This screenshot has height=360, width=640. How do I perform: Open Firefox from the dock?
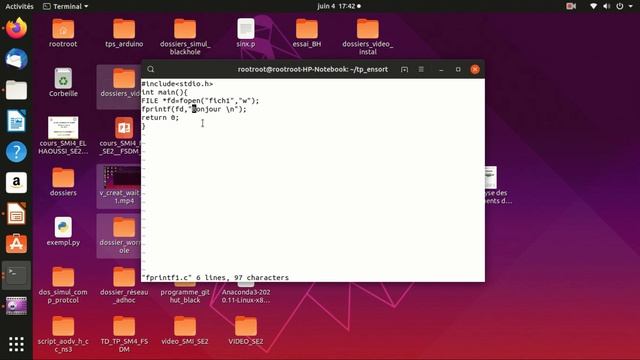coord(16,28)
